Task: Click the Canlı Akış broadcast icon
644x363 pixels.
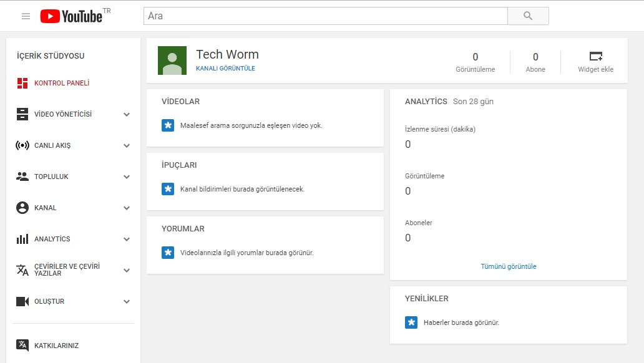Action: [22, 145]
